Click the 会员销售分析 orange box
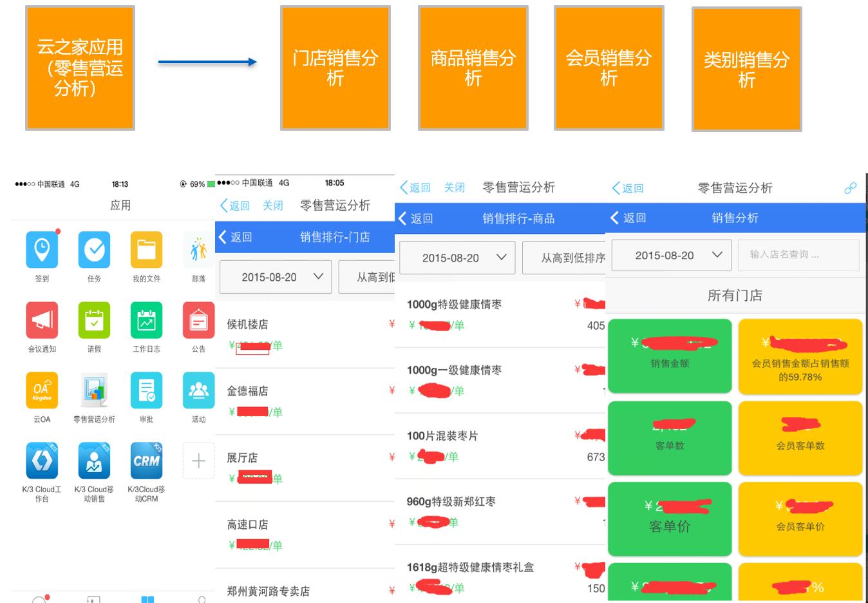This screenshot has height=603, width=868. click(x=609, y=68)
